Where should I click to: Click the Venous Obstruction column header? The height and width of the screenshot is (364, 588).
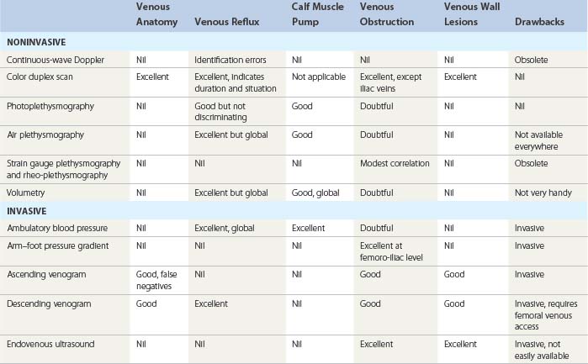[388, 15]
